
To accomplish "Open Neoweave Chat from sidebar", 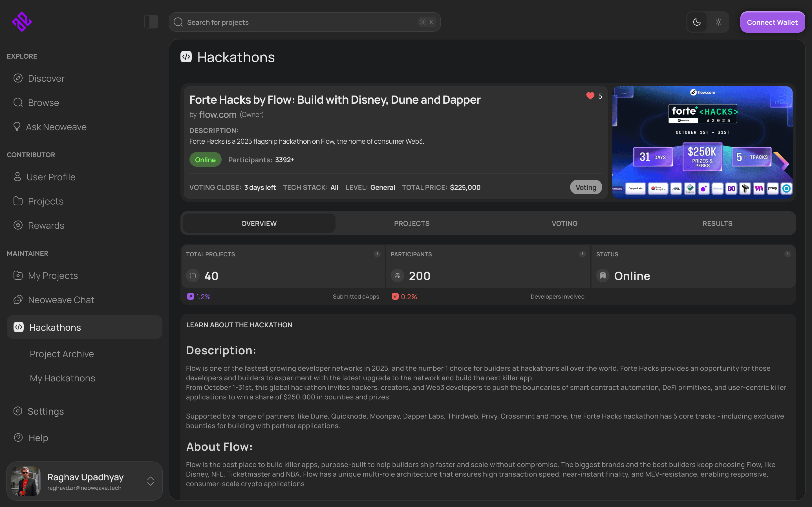I will click(x=61, y=300).
